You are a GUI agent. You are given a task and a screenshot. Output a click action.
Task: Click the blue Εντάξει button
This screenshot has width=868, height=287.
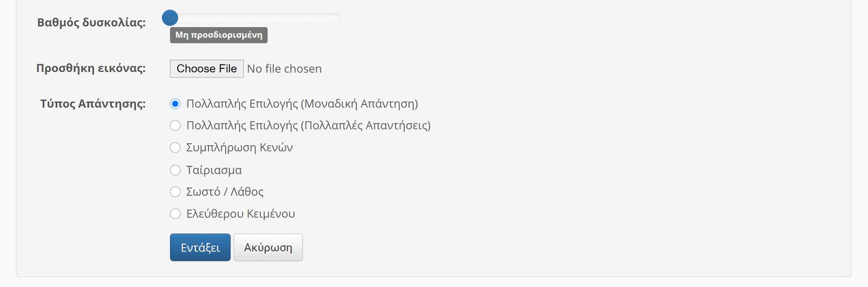tap(200, 248)
